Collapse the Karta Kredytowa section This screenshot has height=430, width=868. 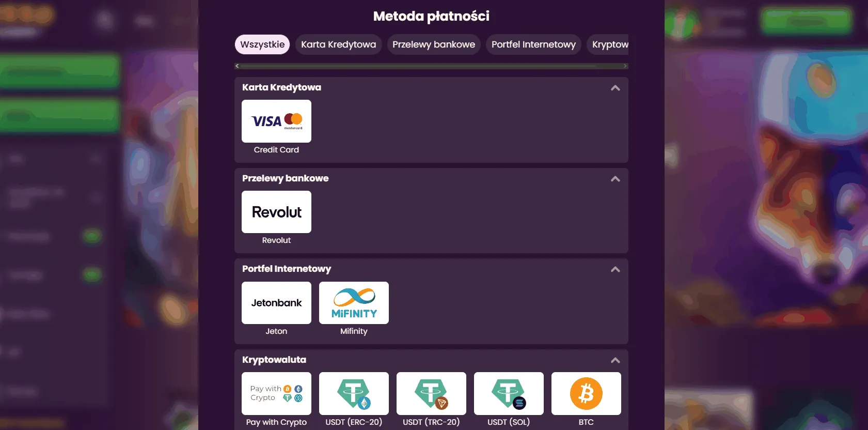pos(615,88)
